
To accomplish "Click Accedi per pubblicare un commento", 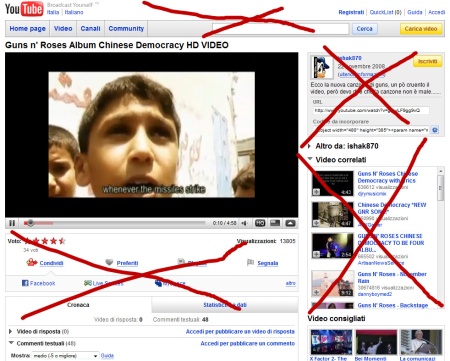I will (248, 343).
